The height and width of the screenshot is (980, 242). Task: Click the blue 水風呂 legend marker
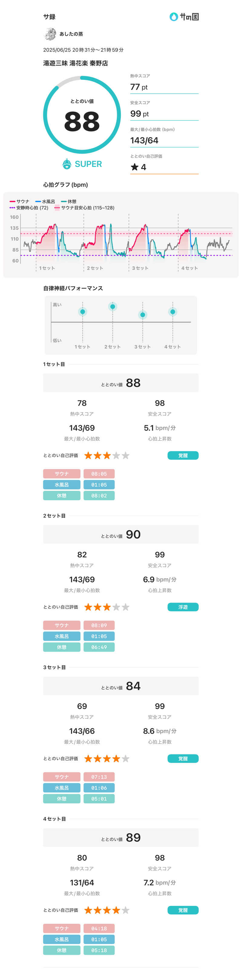click(x=38, y=202)
